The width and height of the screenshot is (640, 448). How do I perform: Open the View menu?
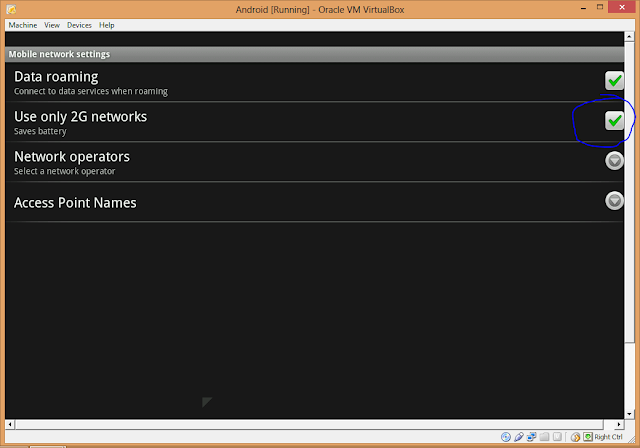pos(52,25)
